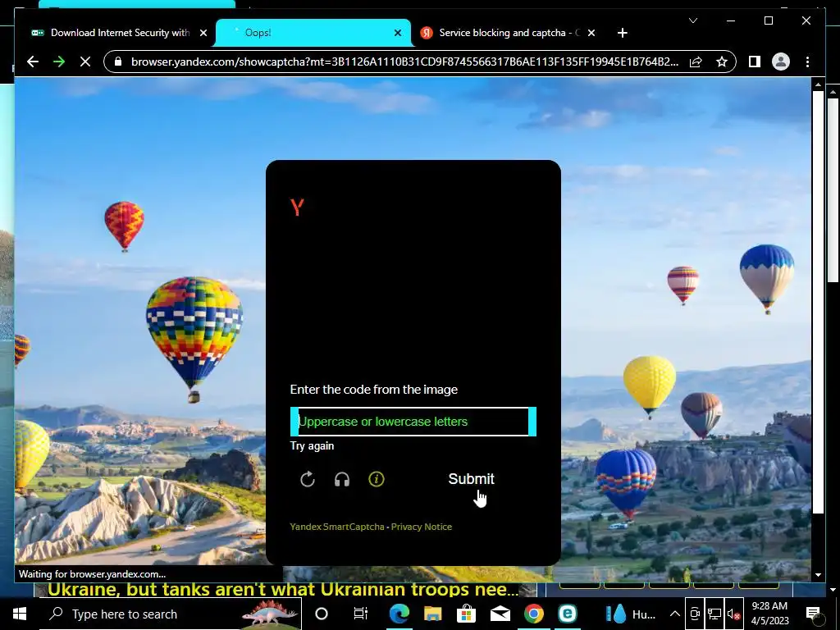This screenshot has height=630, width=840.
Task: Go back to the previous page
Action: [33, 62]
